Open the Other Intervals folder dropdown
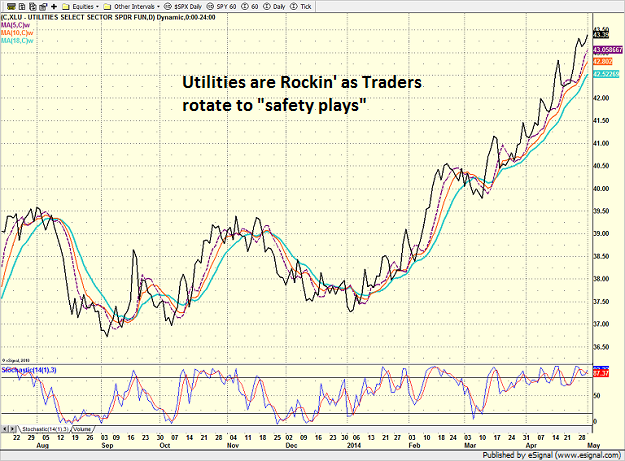This screenshot has width=625, height=461. click(x=132, y=7)
